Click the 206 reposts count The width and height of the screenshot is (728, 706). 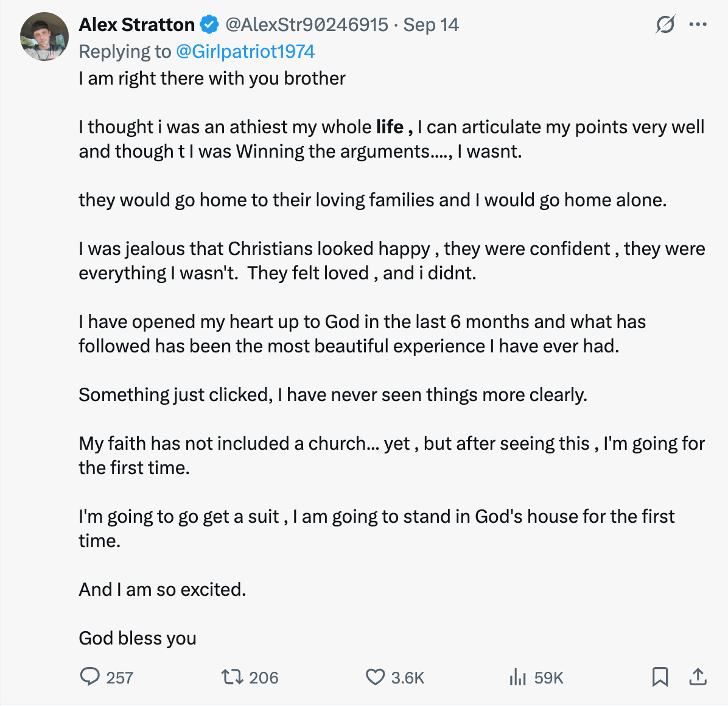(264, 678)
